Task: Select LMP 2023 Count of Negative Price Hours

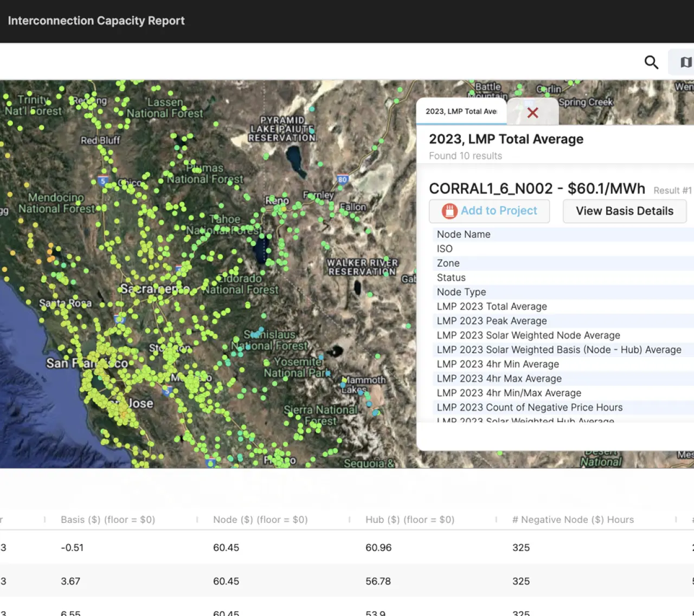Action: point(563,407)
